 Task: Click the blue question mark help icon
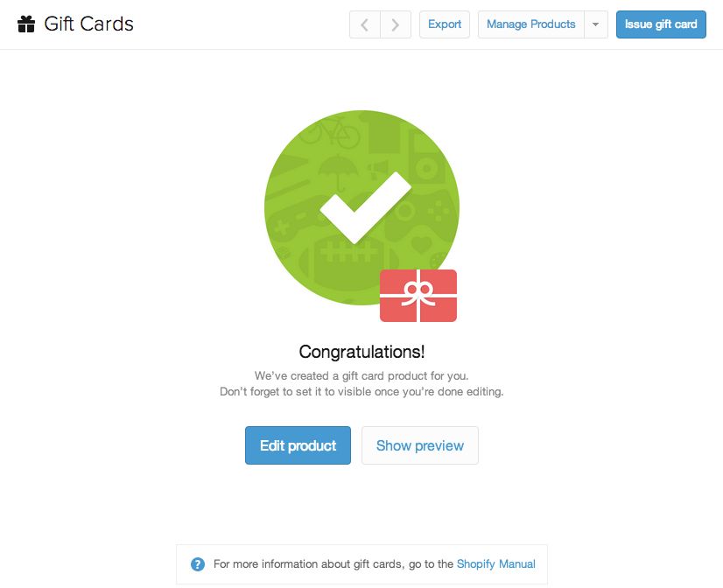(198, 564)
